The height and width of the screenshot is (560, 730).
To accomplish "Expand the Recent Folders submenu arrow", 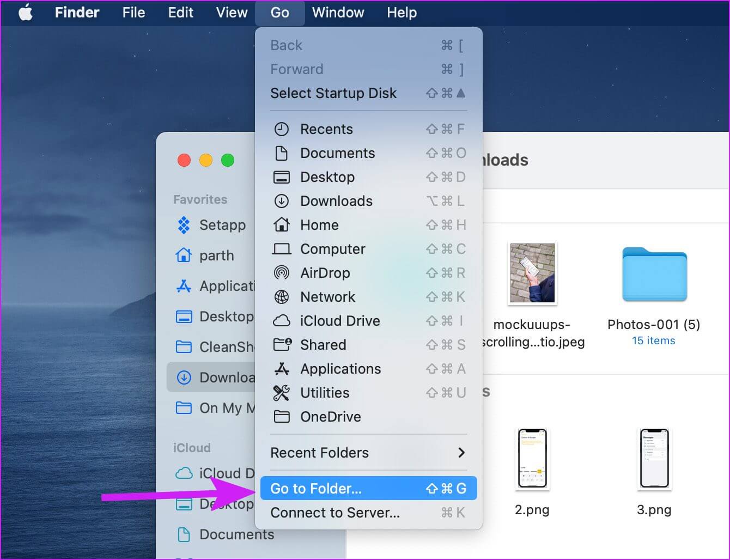I will [461, 453].
